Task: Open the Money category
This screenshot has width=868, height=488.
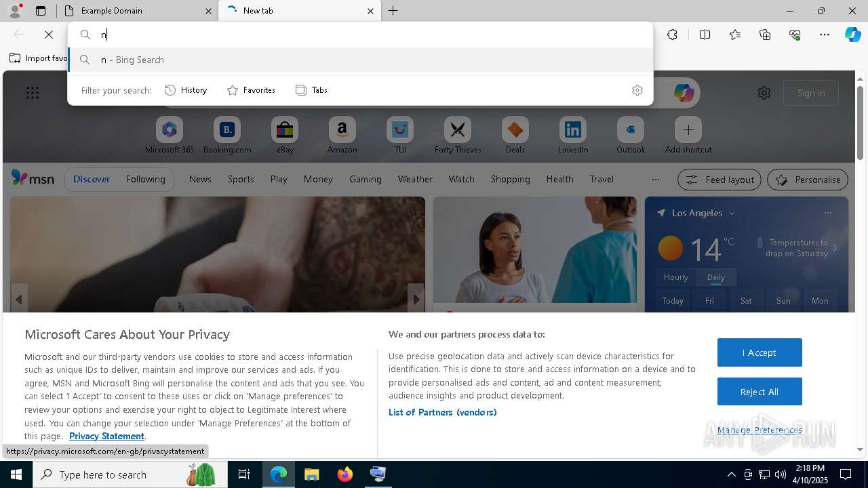Action: (318, 179)
